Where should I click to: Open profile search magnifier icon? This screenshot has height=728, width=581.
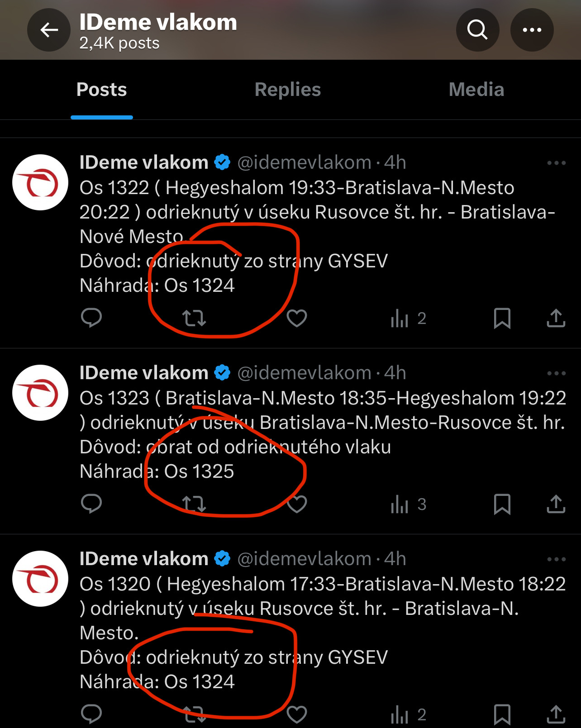click(477, 30)
